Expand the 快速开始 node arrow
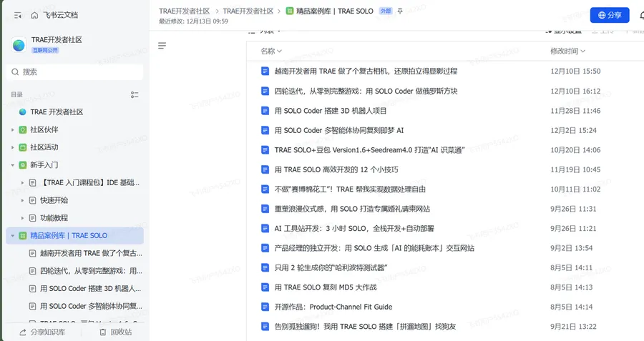Screen dimensions: 644x341 point(22,200)
